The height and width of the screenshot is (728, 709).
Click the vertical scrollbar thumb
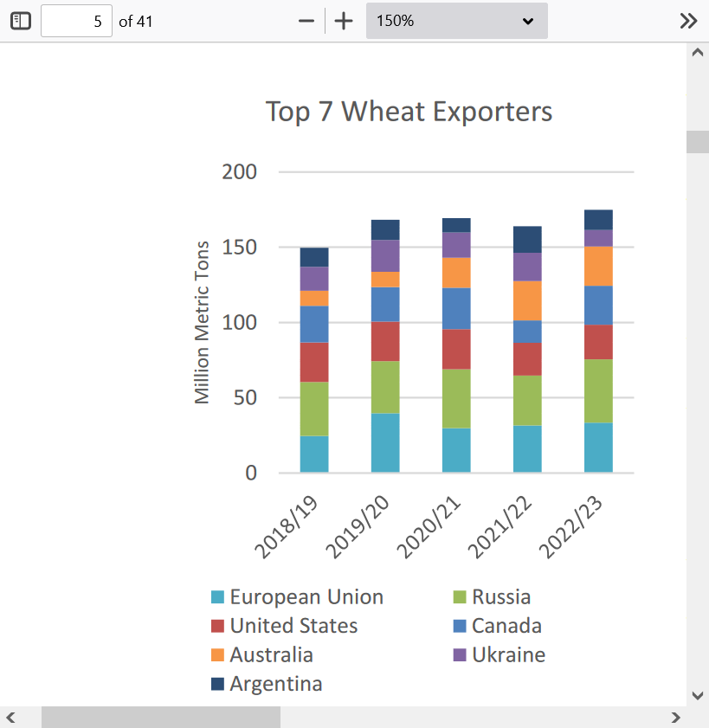tap(698, 142)
